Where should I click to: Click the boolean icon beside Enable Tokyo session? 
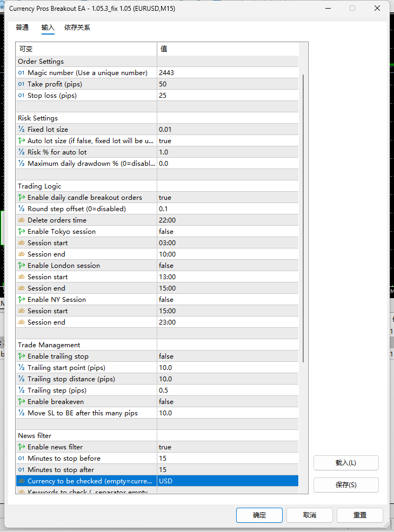(22, 231)
